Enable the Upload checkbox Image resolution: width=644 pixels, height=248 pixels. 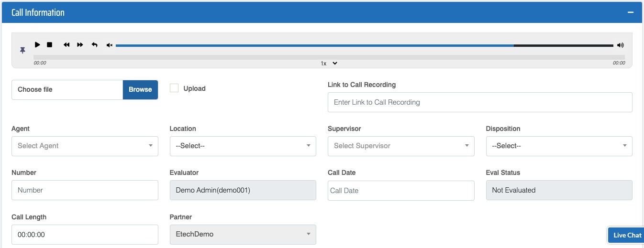[174, 88]
